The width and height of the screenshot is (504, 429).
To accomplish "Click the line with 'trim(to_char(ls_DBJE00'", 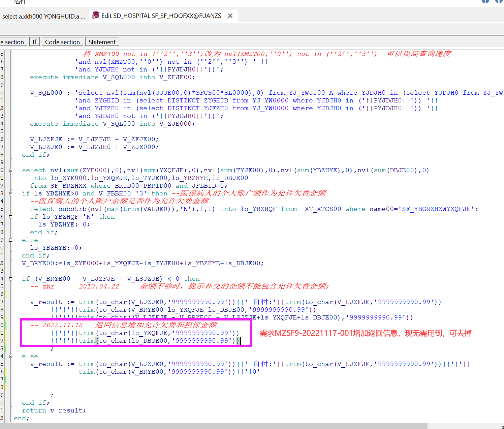I will (x=145, y=341).
